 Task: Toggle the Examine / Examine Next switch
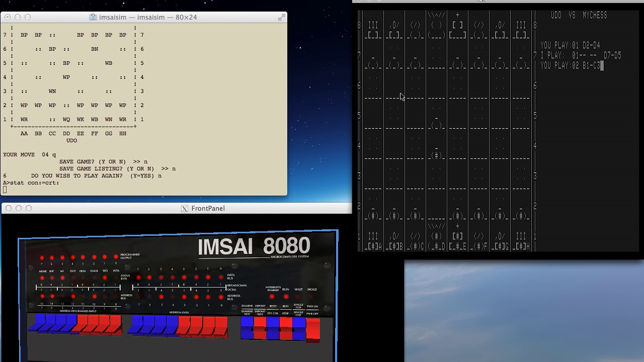click(247, 328)
